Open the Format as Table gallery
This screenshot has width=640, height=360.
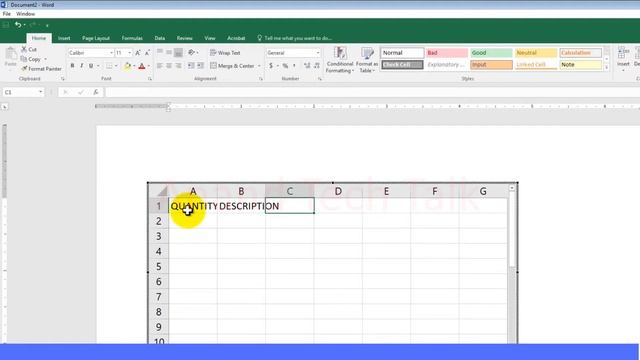tap(367, 60)
